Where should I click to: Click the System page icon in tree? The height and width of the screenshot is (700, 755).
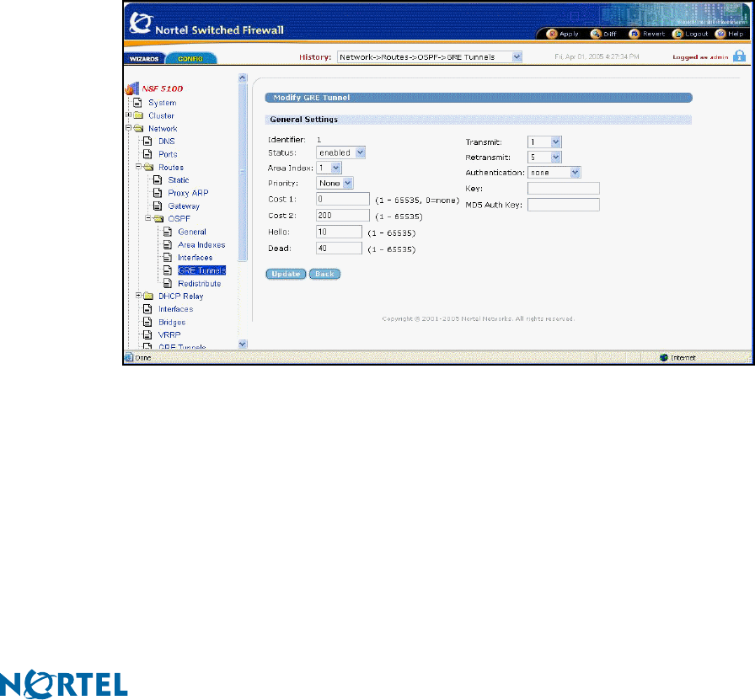coord(137,103)
